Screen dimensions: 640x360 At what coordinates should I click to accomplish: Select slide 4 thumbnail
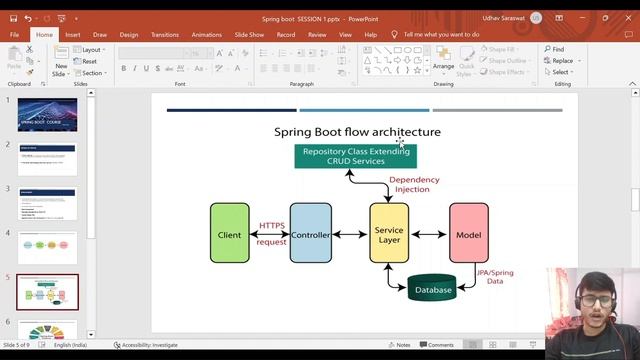click(47, 248)
